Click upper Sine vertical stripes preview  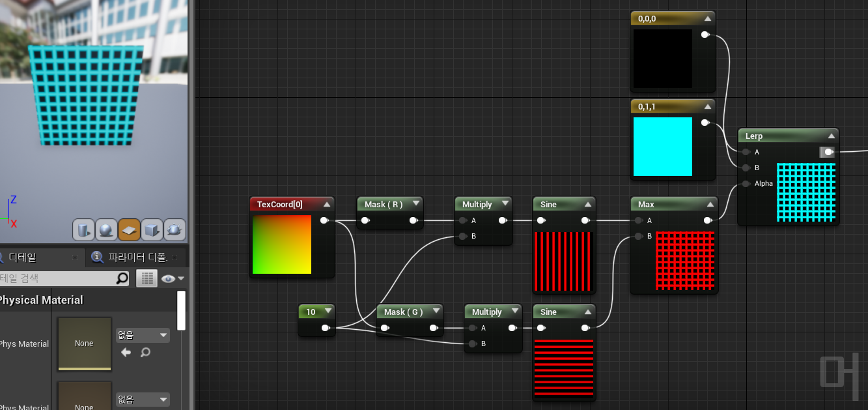tap(564, 261)
